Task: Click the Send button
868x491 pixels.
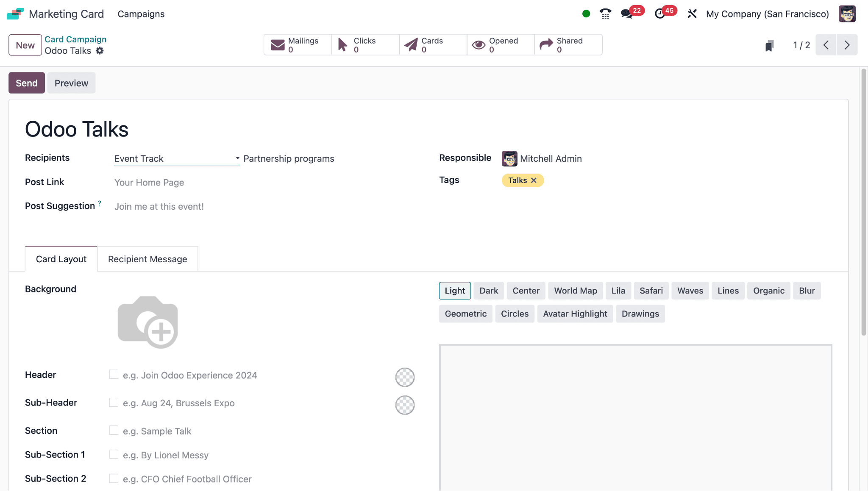Action: pyautogui.click(x=27, y=83)
